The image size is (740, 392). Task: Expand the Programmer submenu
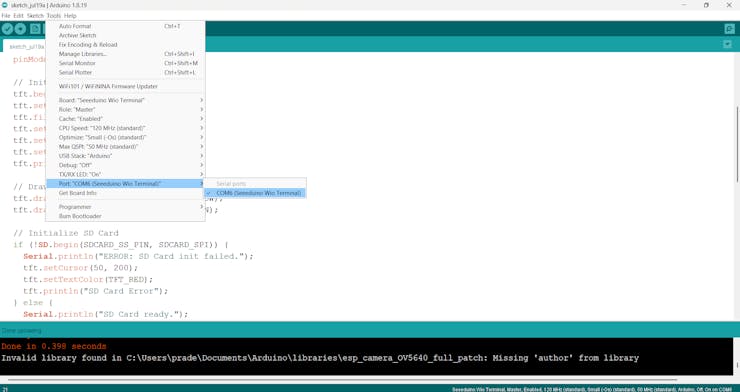[x=125, y=207]
